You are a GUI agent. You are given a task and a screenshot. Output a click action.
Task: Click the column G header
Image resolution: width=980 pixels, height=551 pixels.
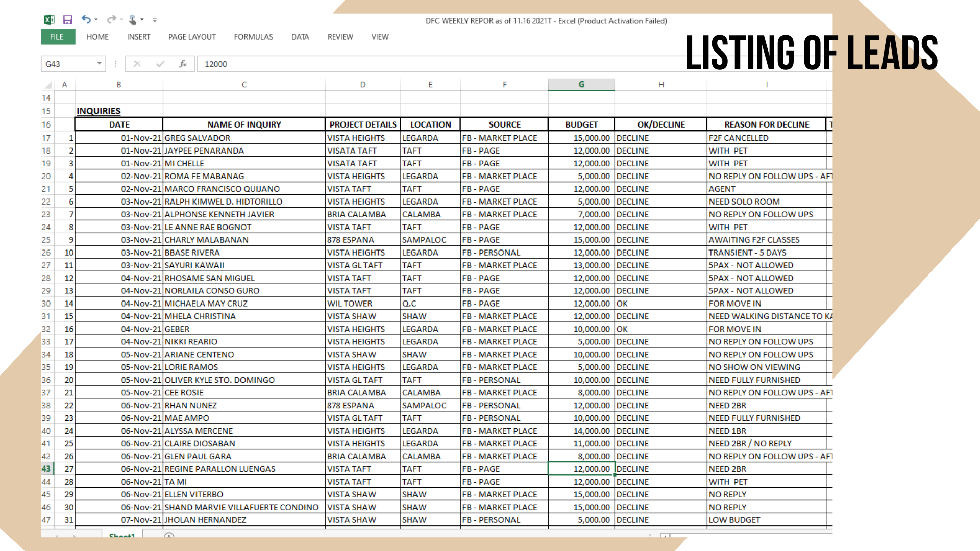(581, 85)
